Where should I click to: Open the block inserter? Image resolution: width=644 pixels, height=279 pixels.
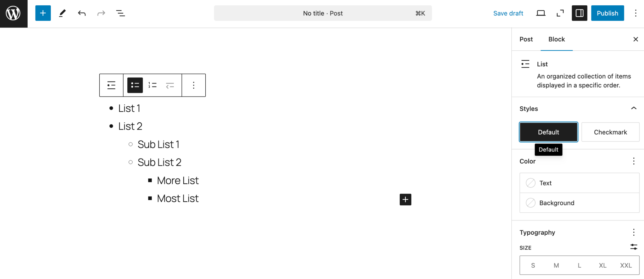pos(43,13)
